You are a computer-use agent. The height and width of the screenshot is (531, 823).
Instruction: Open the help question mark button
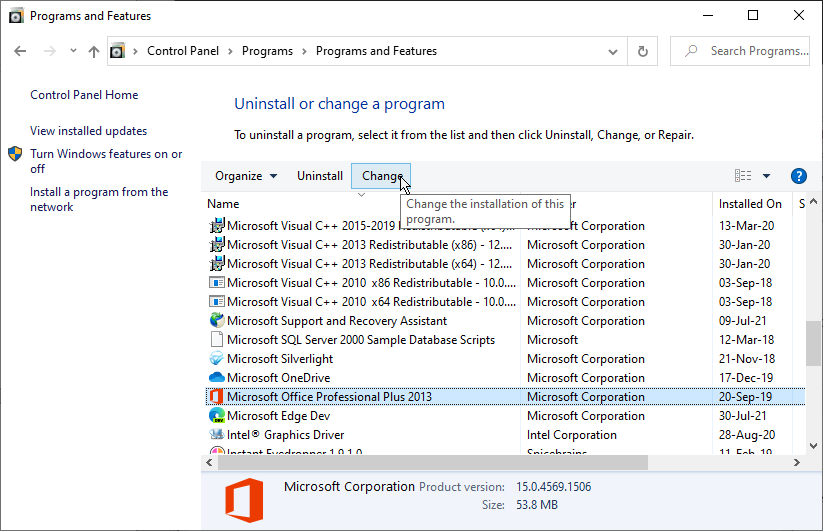tap(798, 176)
